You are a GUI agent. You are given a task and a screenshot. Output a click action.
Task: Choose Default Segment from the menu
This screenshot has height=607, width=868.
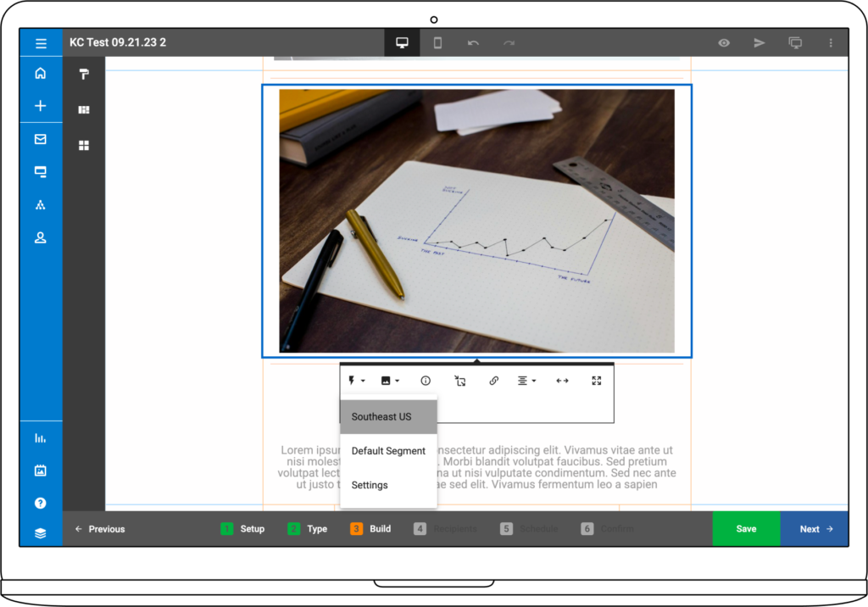click(x=388, y=451)
